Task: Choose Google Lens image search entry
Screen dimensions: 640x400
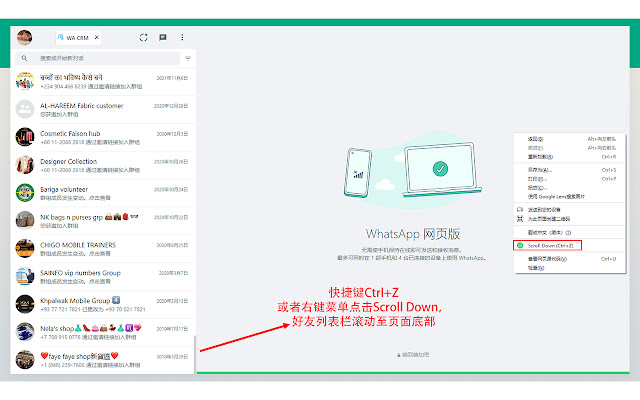Action: (570, 197)
